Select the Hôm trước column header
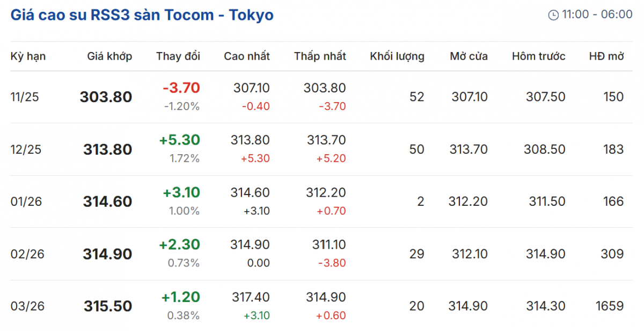Screen dimensions: 644x331 538,56
